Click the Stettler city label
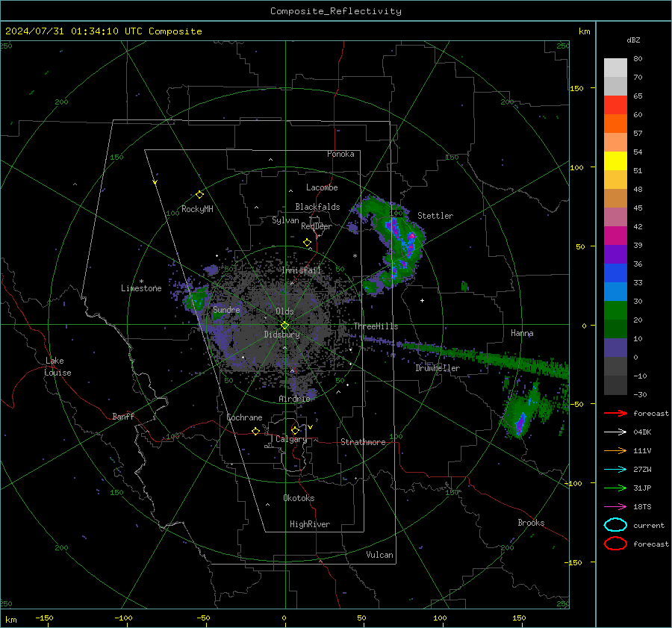 pyautogui.click(x=435, y=216)
